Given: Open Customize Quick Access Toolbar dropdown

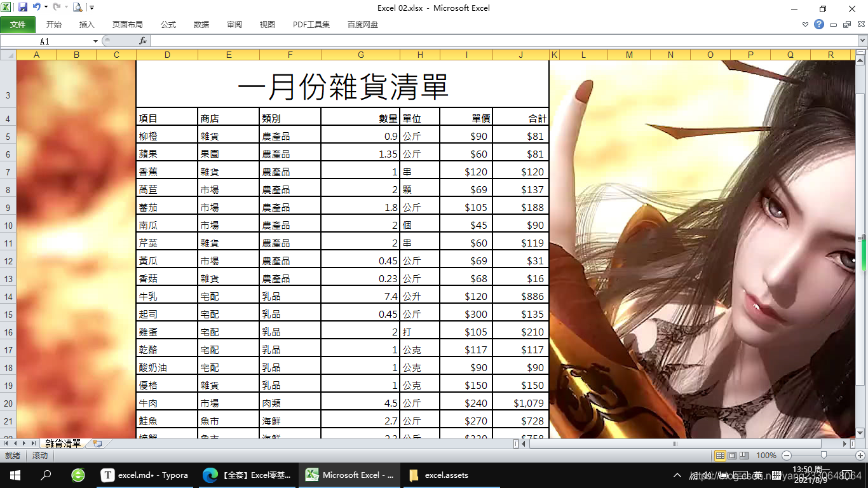Looking at the screenshot, I should tap(92, 8).
